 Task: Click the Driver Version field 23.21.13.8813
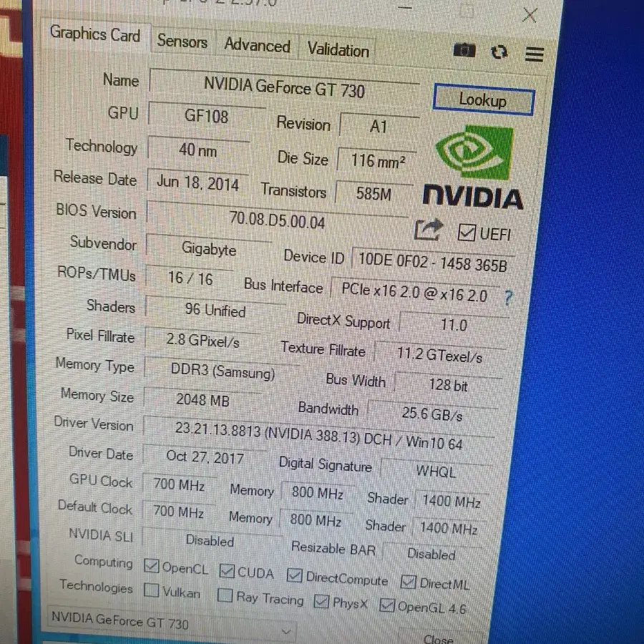click(318, 436)
